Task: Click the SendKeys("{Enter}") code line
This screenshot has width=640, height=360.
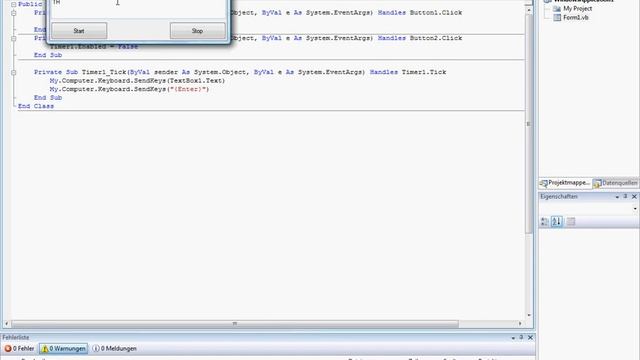Action: [129, 89]
